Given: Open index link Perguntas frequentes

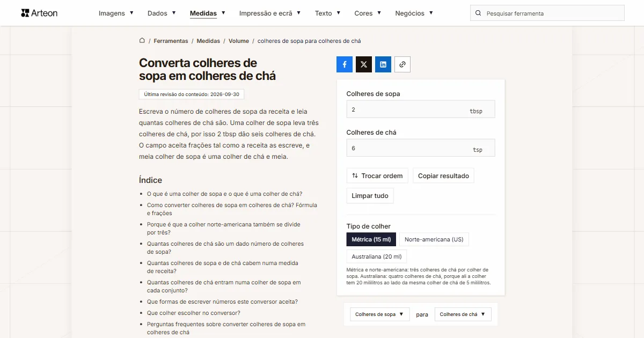Looking at the screenshot, I should pos(226,328).
